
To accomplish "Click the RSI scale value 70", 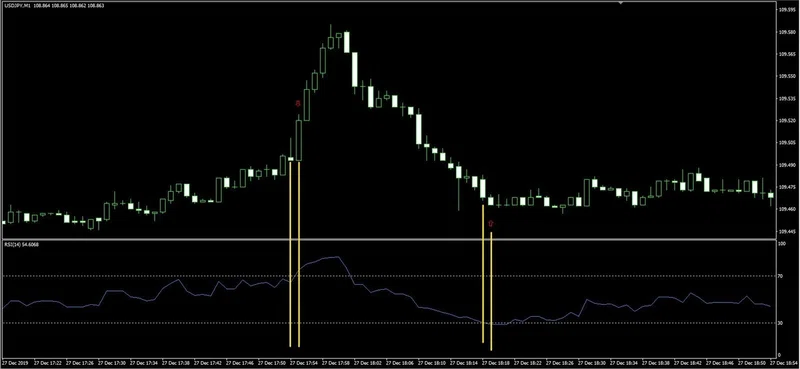I will (781, 276).
